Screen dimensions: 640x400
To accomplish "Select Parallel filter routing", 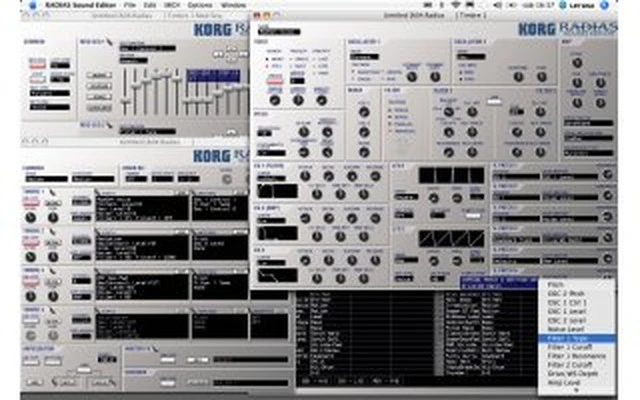I will [390, 124].
